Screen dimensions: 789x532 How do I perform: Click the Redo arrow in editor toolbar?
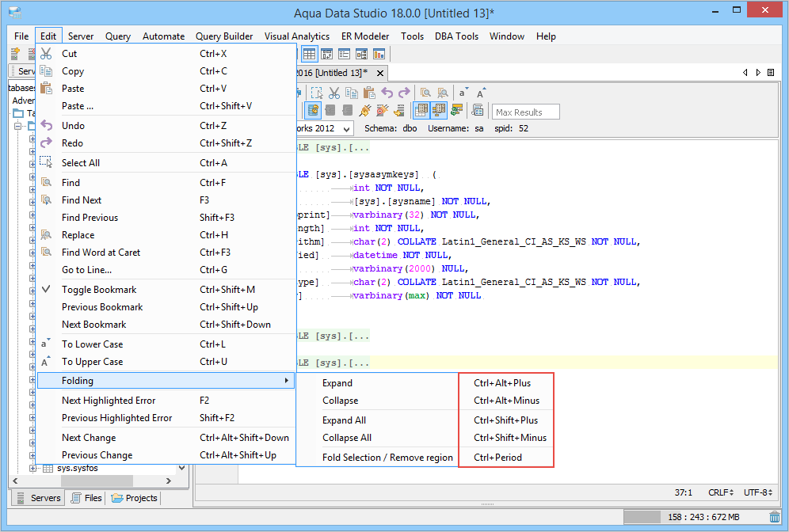404,93
